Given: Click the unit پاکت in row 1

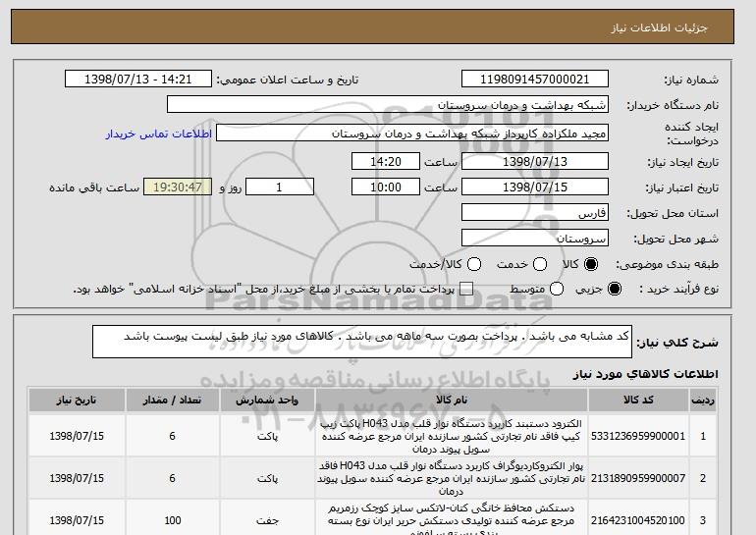Looking at the screenshot, I should [267, 436].
